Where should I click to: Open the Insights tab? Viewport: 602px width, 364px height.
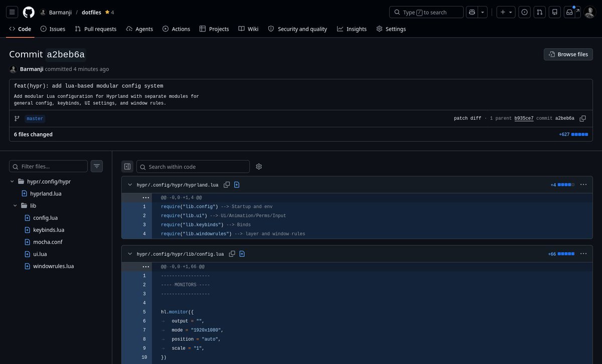pos(352,29)
